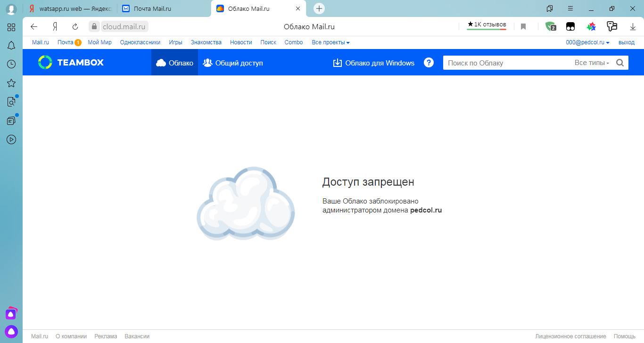Open the browser downloads arrow icon
The width and height of the screenshot is (644, 343).
point(633,26)
